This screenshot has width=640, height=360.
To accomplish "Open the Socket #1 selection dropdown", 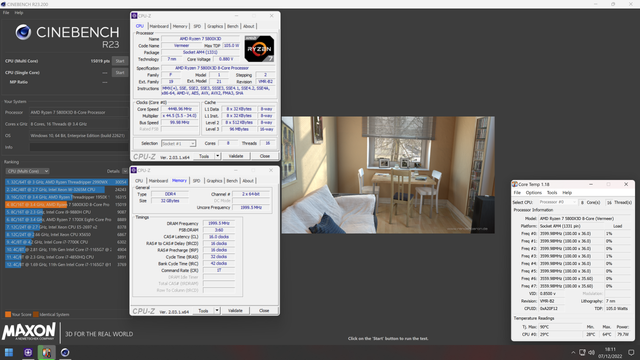I will tap(178, 144).
